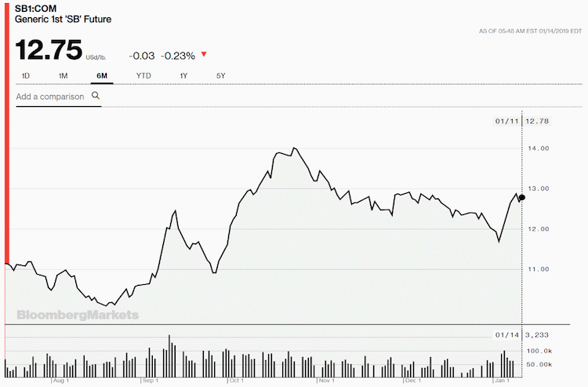Image resolution: width=588 pixels, height=387 pixels.
Task: Select the 6M time range tab
Action: point(102,76)
